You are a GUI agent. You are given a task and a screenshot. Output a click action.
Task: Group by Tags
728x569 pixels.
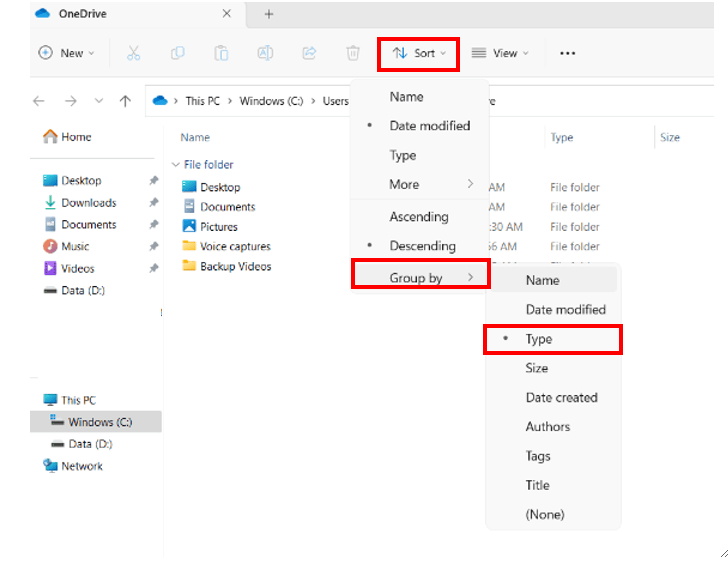coord(552,456)
